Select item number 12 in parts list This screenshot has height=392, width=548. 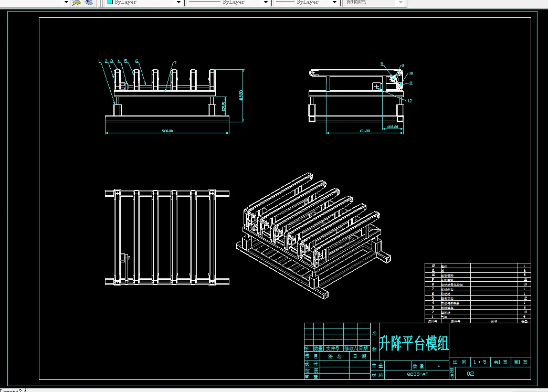pyautogui.click(x=434, y=266)
